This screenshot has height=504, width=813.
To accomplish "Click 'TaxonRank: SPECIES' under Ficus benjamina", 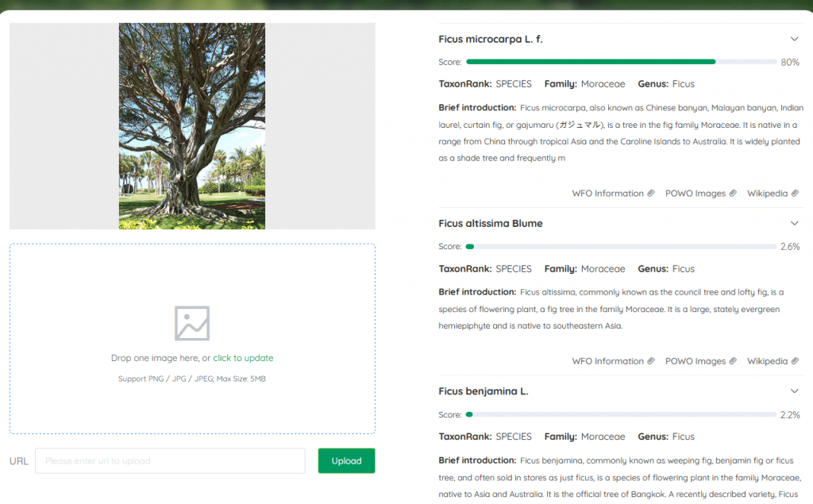I will click(x=485, y=437).
